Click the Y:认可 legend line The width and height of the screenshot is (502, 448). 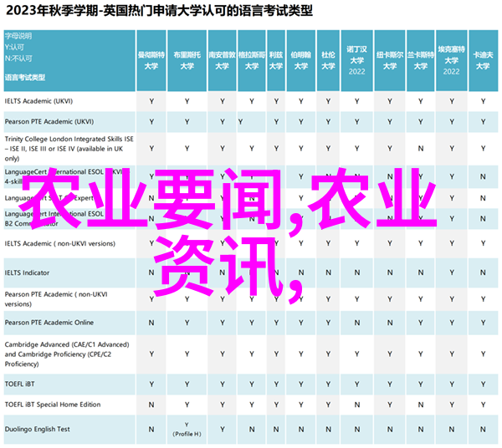point(14,48)
